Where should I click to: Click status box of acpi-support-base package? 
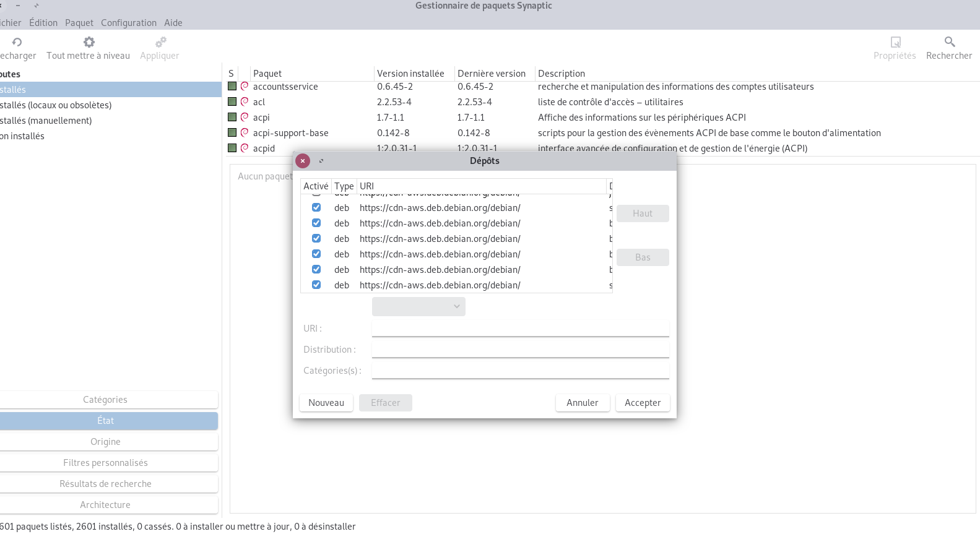pos(232,132)
